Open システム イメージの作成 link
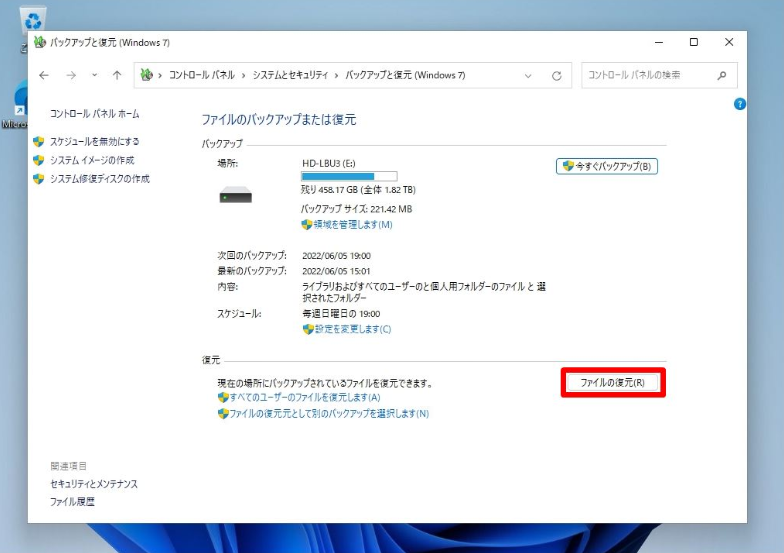This screenshot has height=553, width=784. [92, 160]
